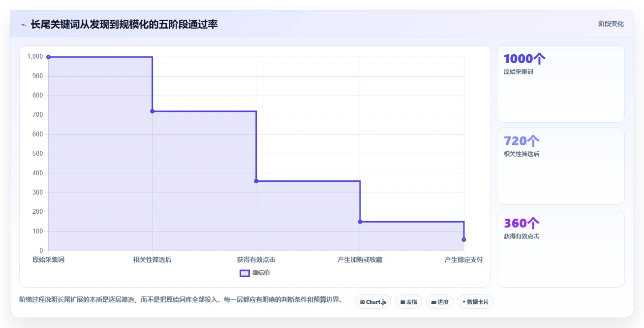
Task: Click the y-axis value 700
Action: click(x=38, y=115)
